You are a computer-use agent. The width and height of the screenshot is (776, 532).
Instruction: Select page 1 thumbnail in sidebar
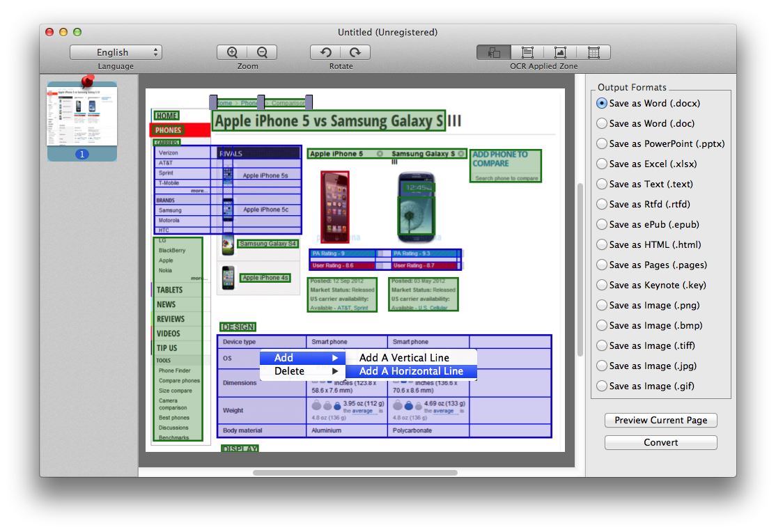coord(82,121)
